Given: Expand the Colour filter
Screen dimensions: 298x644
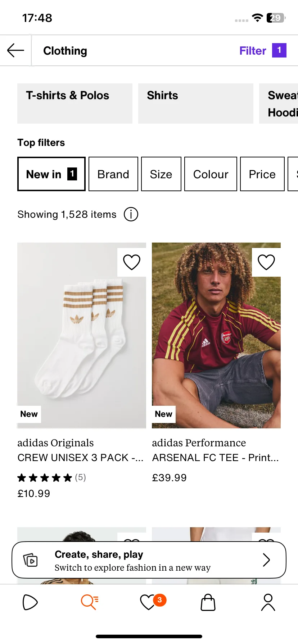Looking at the screenshot, I should click(211, 174).
